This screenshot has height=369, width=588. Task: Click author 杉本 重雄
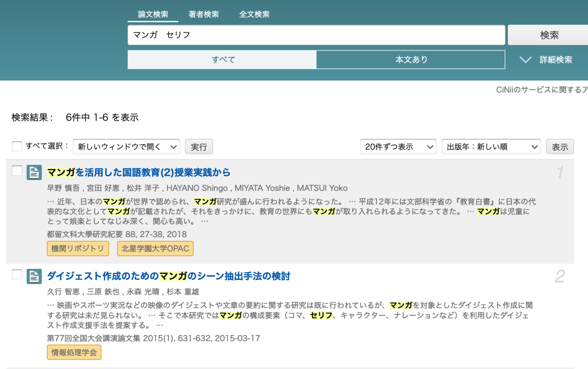click(183, 292)
